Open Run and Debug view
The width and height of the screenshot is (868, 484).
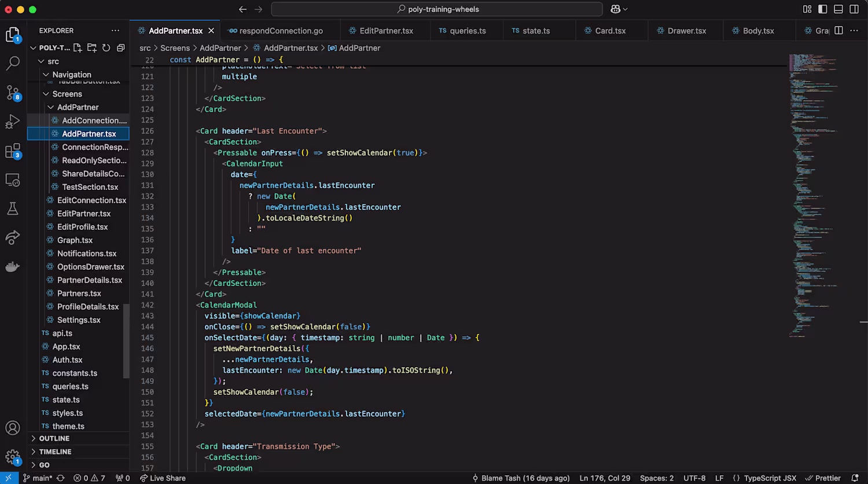pyautogui.click(x=13, y=122)
